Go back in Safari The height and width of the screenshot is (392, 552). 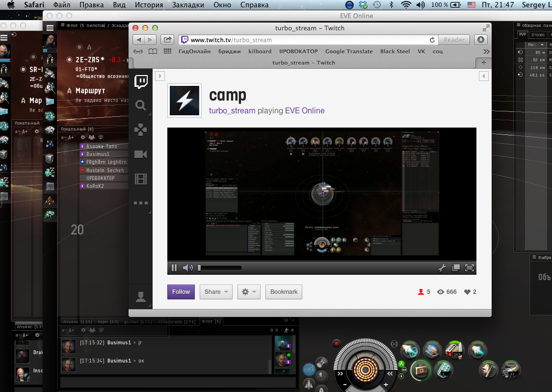tap(139, 40)
